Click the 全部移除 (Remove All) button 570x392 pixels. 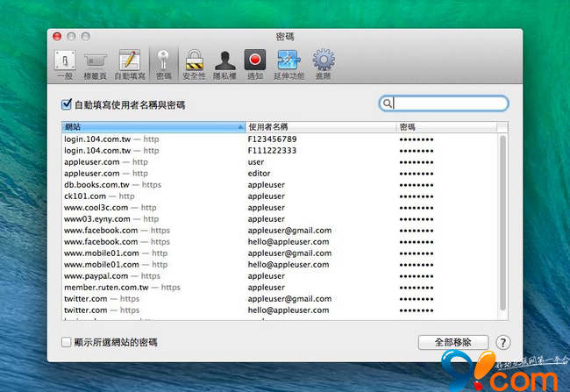click(453, 342)
